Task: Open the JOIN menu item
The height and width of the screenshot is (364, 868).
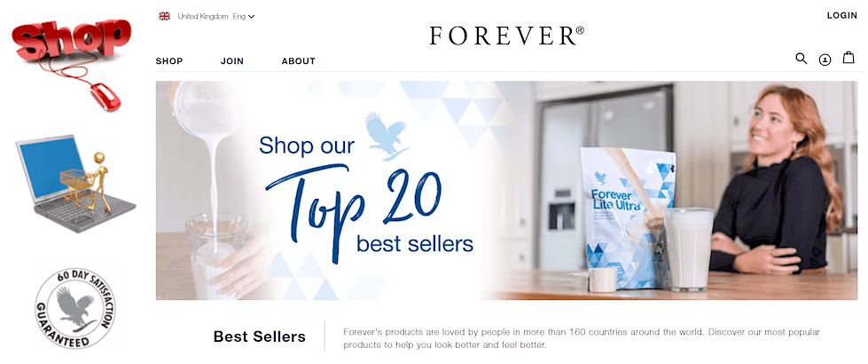Action: coord(232,61)
